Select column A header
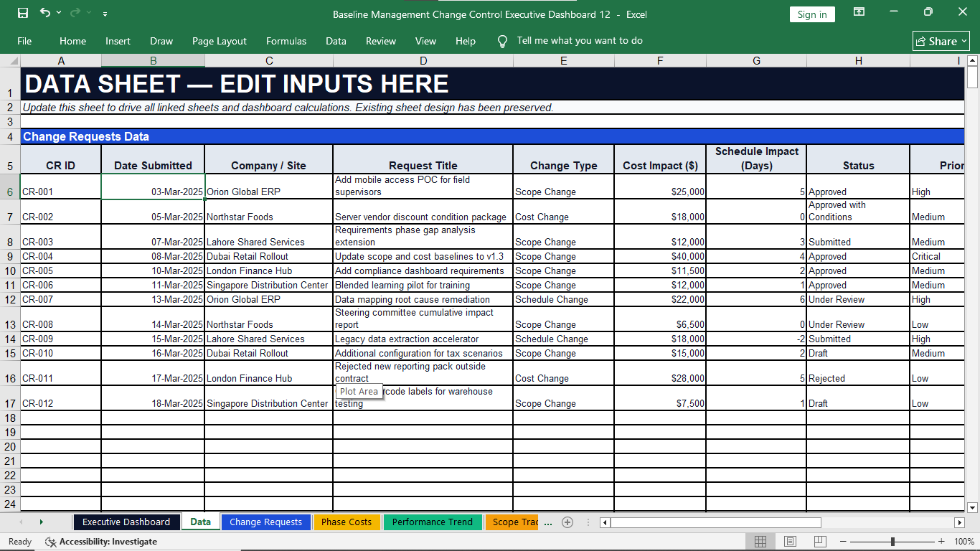 pos(61,61)
